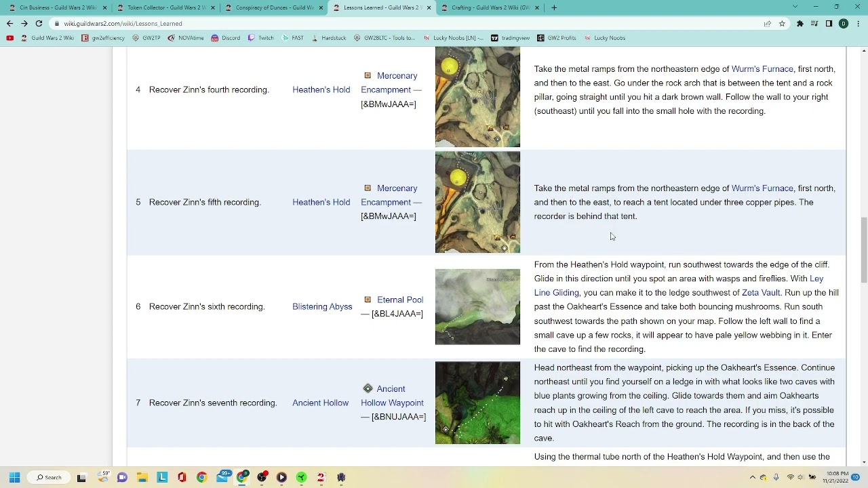The image size is (868, 488).
Task: Open the Eternal Pool link
Action: coord(400,300)
